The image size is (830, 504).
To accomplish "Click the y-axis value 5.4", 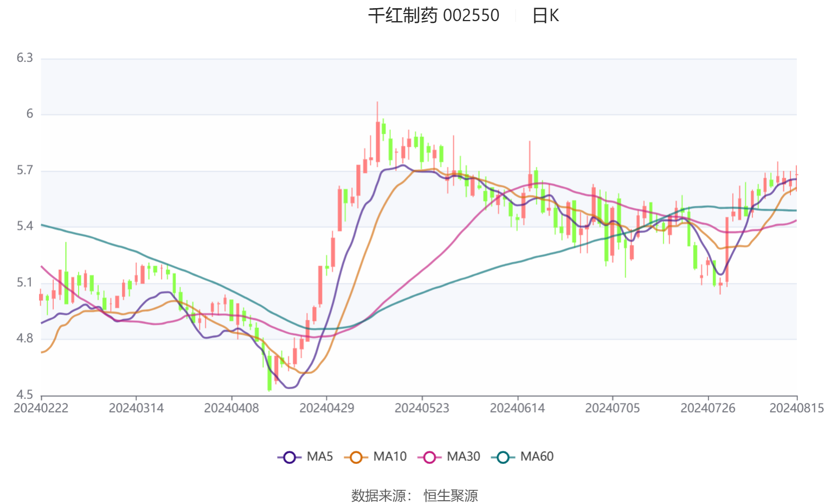I will [25, 227].
